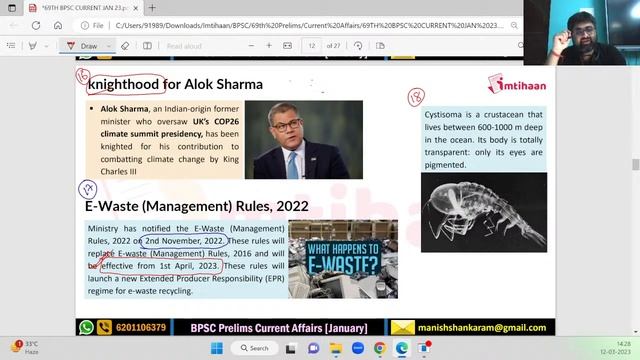Zoom out of the PDF
The image size is (640, 360).
coord(251,46)
